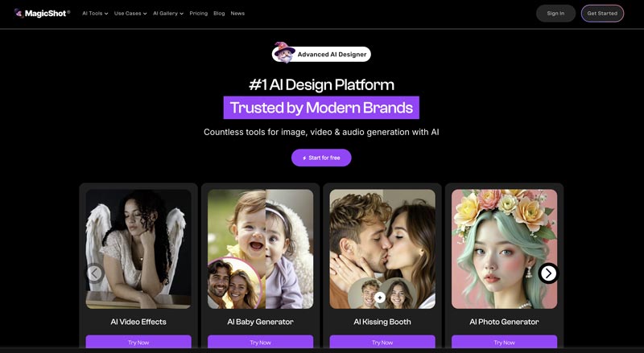644x353 pixels.
Task: Click the Sign In button
Action: point(555,13)
